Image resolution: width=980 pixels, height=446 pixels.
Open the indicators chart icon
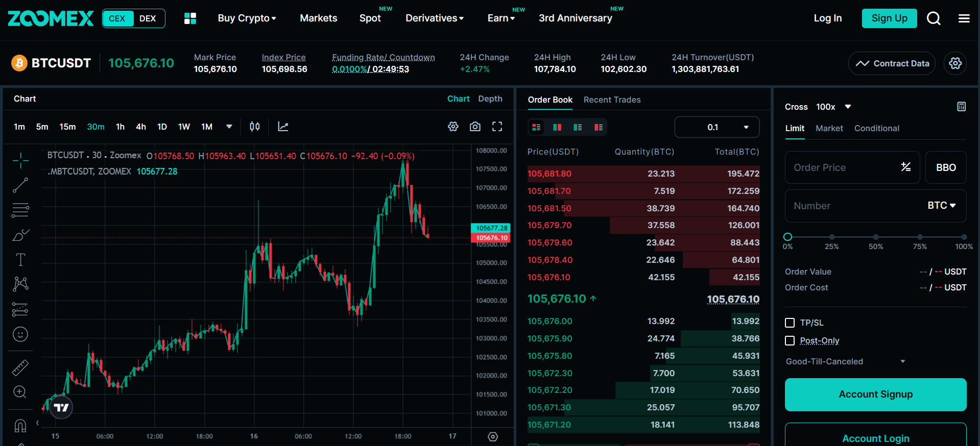point(283,127)
